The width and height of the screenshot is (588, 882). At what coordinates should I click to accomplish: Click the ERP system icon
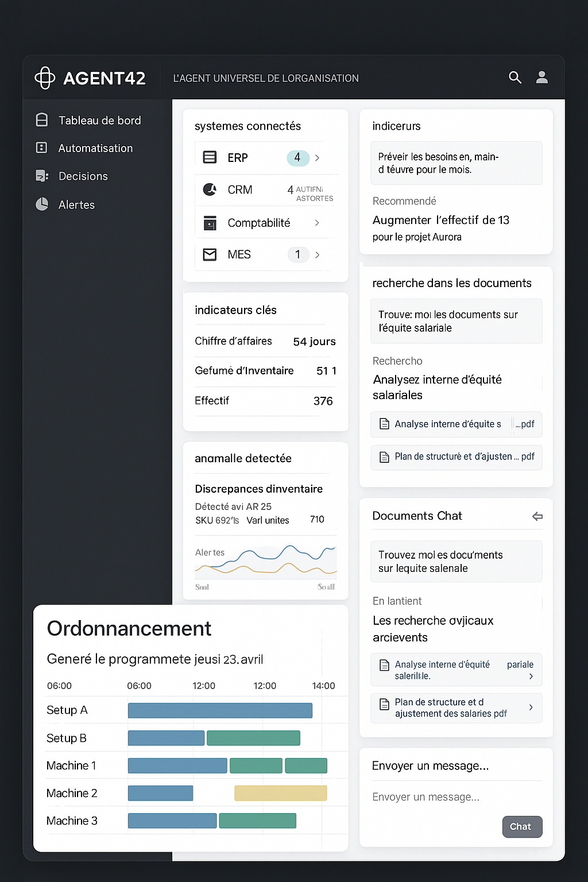click(210, 157)
